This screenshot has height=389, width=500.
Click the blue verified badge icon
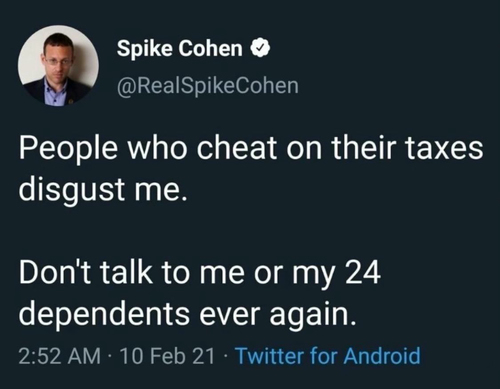[x=260, y=49]
